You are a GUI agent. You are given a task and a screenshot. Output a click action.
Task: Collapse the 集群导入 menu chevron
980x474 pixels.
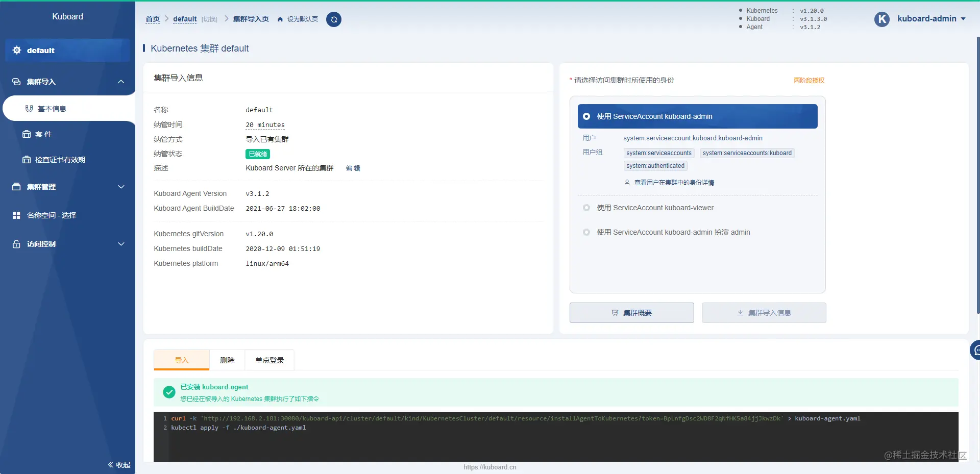121,82
